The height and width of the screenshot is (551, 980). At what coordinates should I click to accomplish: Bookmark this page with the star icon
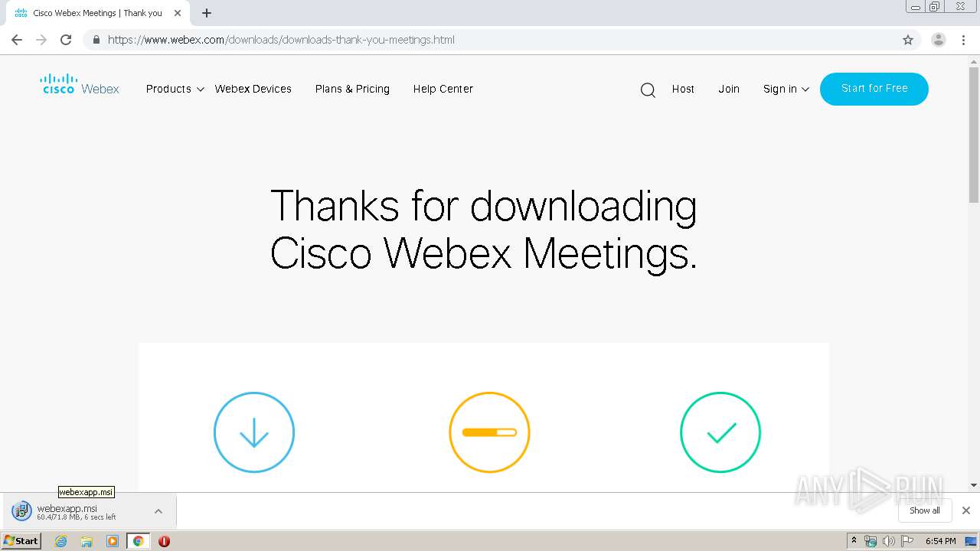(x=908, y=40)
